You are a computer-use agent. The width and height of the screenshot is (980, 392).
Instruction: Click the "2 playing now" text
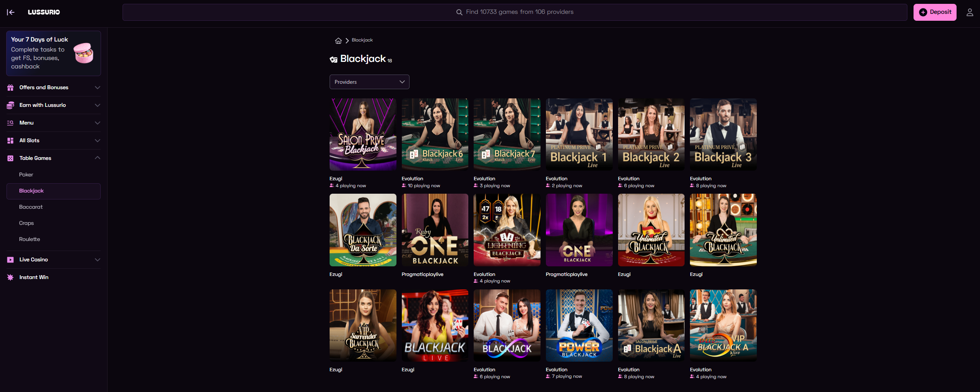pos(567,186)
